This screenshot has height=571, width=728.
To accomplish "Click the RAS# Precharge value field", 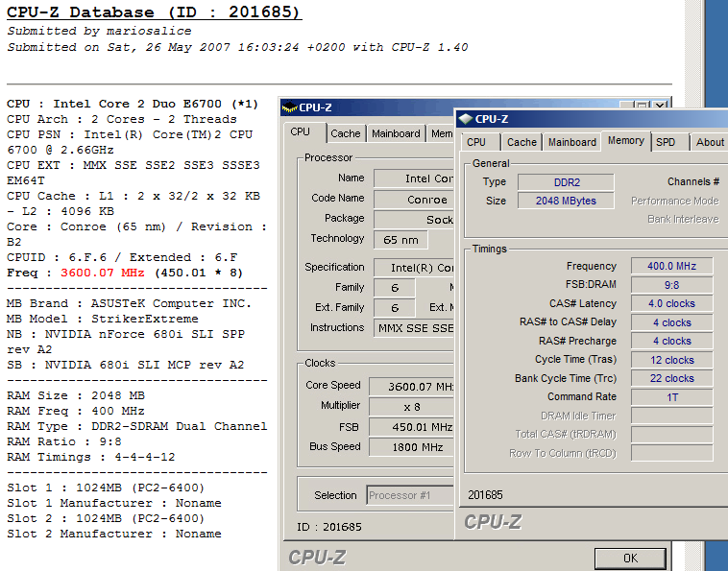I will click(671, 341).
